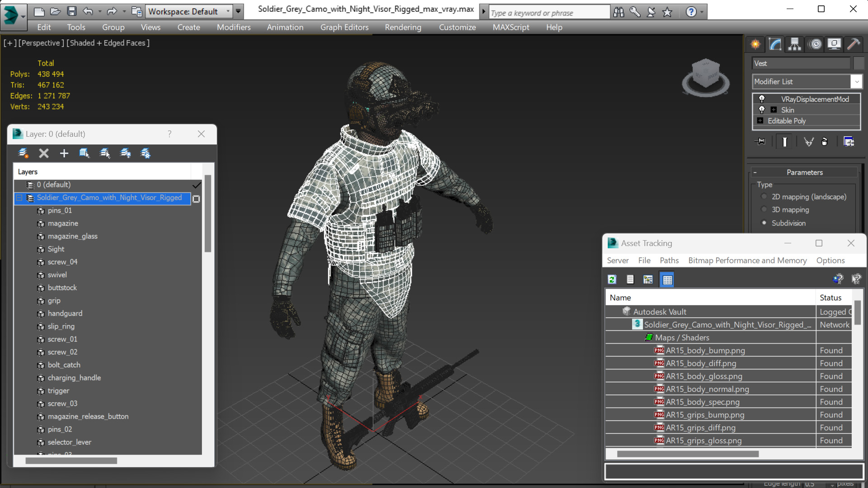This screenshot has width=868, height=488.
Task: Open Bitmap Performance and Memory menu
Action: pyautogui.click(x=747, y=260)
